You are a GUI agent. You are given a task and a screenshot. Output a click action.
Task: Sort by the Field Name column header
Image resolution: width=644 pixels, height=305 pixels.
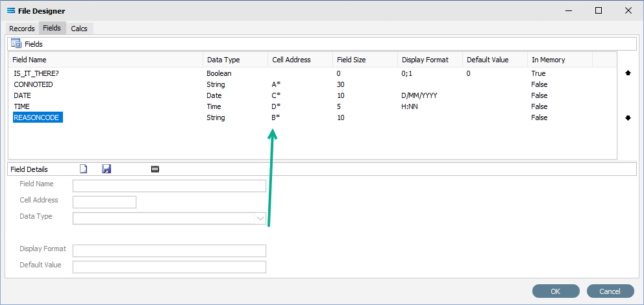(x=106, y=60)
